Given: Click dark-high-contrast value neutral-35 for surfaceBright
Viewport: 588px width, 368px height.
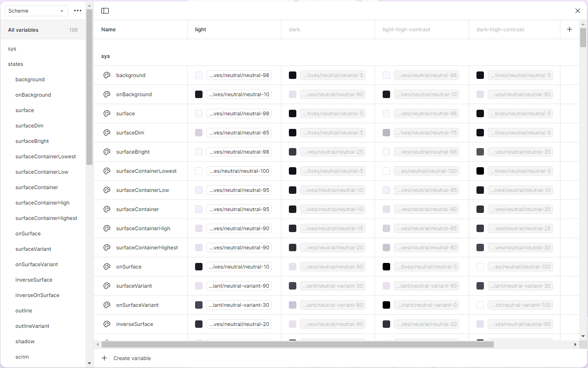Looking at the screenshot, I should pyautogui.click(x=520, y=152).
